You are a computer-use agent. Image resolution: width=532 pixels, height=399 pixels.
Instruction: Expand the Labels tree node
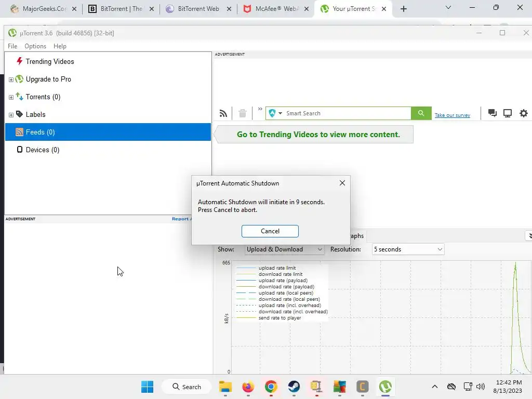click(x=11, y=115)
